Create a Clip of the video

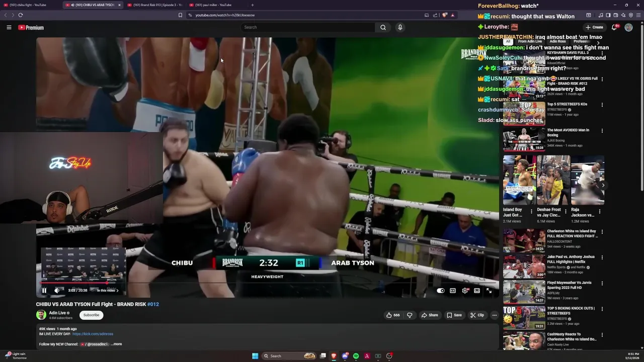coord(477,315)
